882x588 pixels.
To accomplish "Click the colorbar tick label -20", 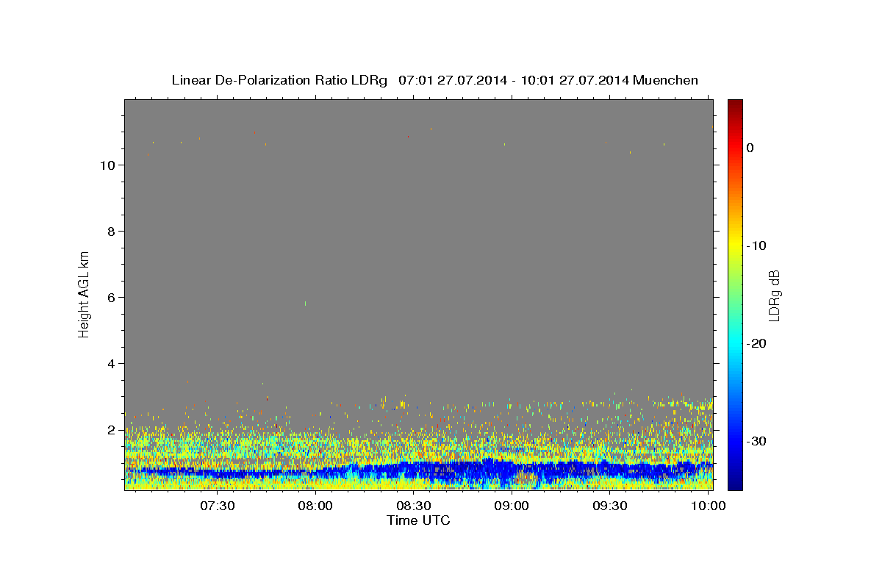I will [x=756, y=343].
